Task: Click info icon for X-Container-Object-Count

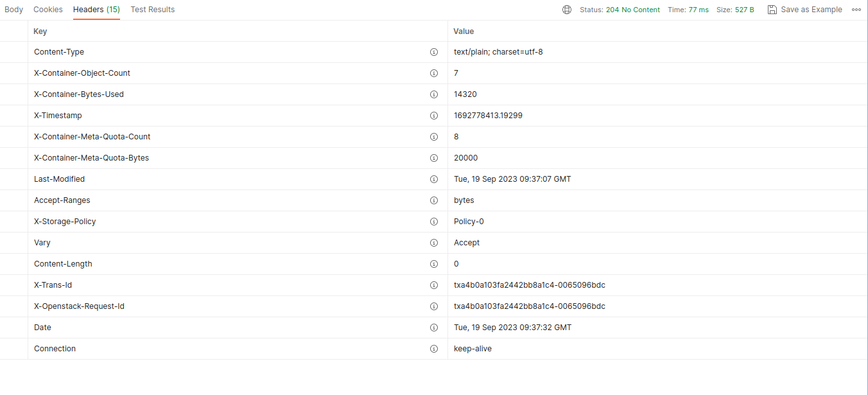Action: pyautogui.click(x=434, y=73)
